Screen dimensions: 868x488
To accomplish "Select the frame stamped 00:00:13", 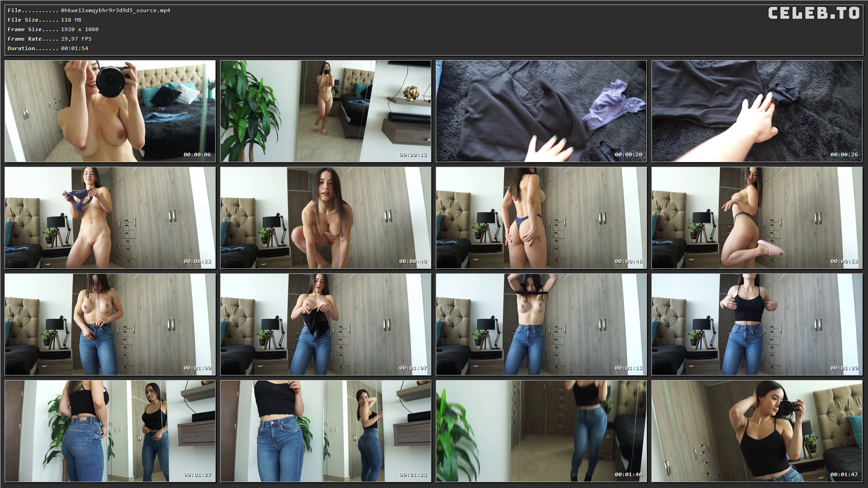I will [x=325, y=111].
